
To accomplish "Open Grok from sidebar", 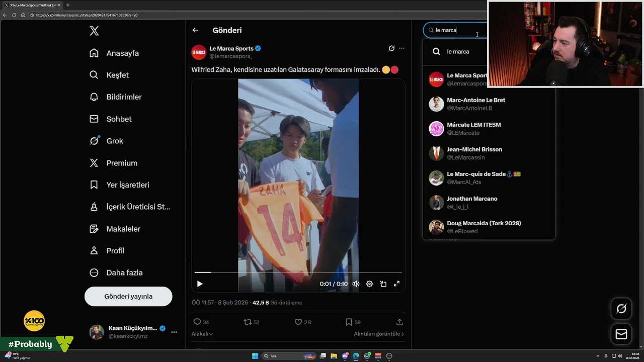I will point(106,141).
